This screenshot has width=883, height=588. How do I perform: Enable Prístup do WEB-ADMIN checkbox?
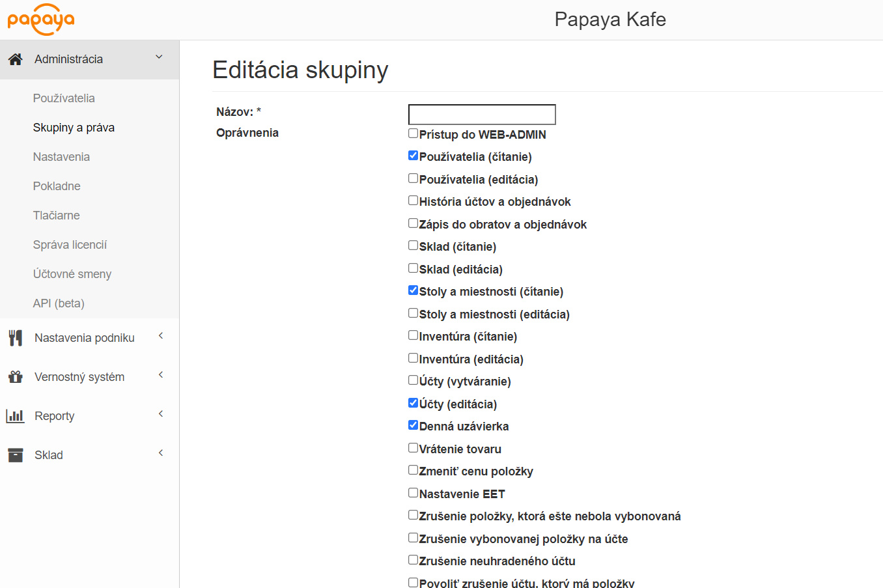click(413, 133)
